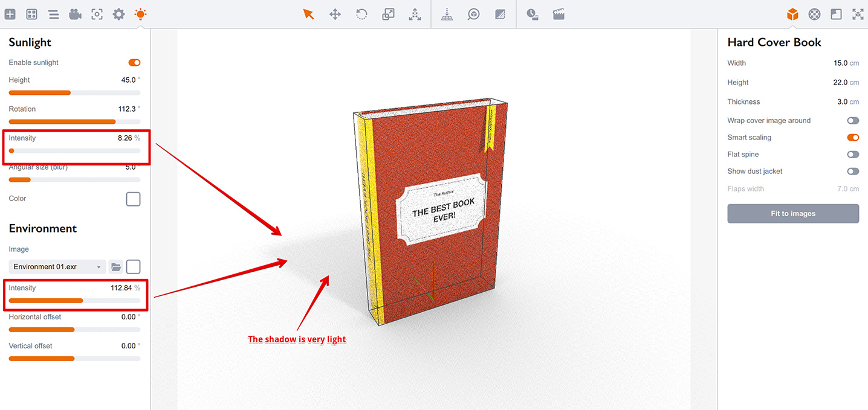The height and width of the screenshot is (410, 868).
Task: Click the clapperboard animation icon
Action: click(x=559, y=14)
